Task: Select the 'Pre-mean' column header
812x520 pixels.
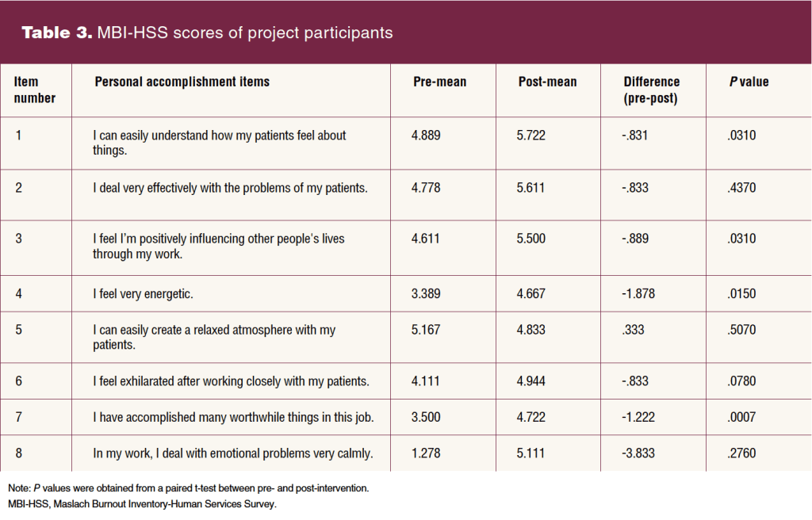Action: [439, 82]
